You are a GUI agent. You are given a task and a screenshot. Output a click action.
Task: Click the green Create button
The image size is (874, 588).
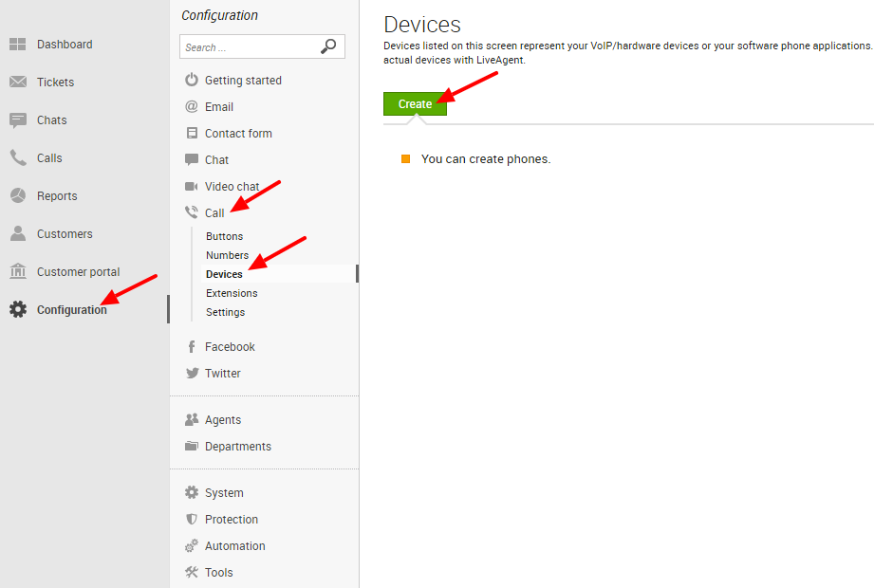[x=416, y=103]
